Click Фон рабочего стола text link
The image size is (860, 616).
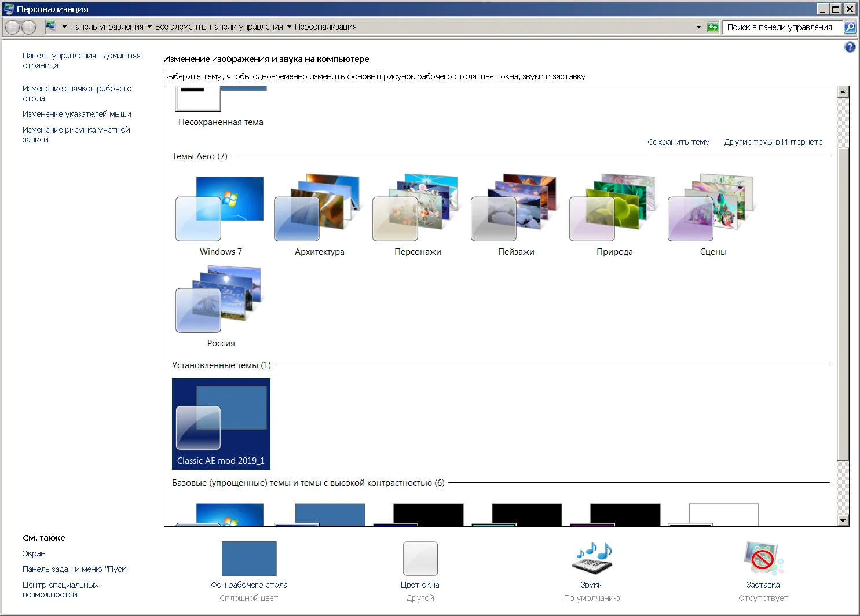(249, 585)
